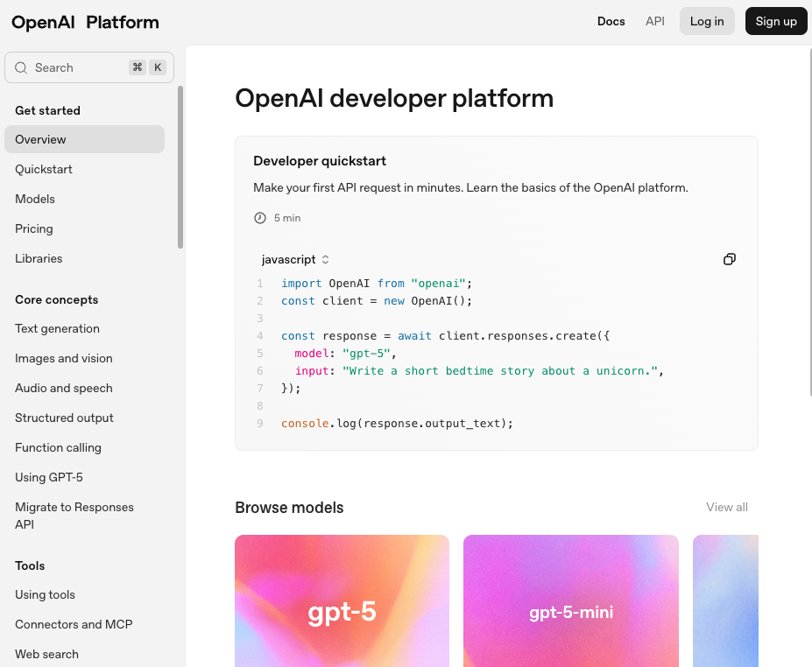Viewport: 812px width, 667px height.
Task: Click View all models link
Action: coord(726,507)
